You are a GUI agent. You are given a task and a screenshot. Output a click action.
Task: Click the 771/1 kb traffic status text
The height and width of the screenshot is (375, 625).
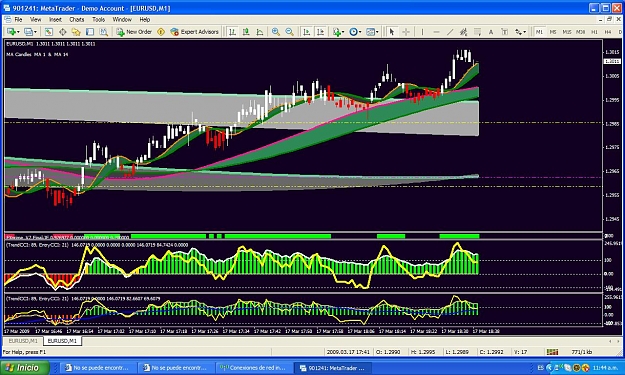(x=581, y=352)
